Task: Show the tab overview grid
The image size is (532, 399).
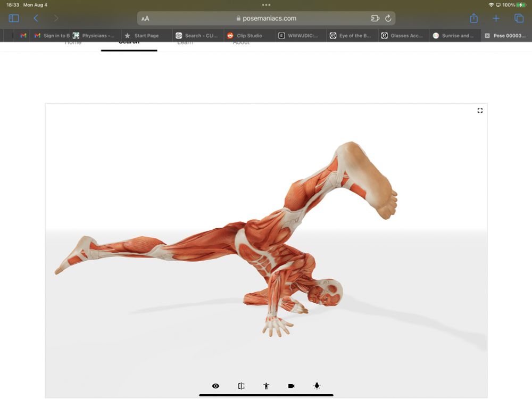Action: click(519, 18)
